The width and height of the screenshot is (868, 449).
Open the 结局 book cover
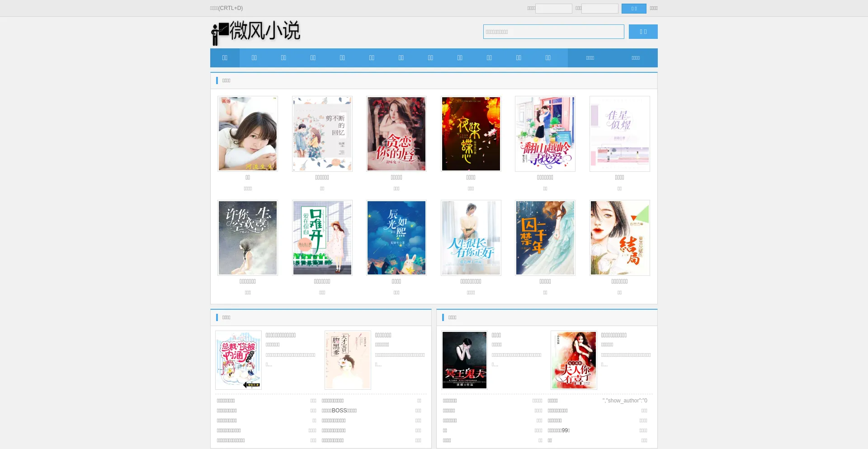[620, 238]
